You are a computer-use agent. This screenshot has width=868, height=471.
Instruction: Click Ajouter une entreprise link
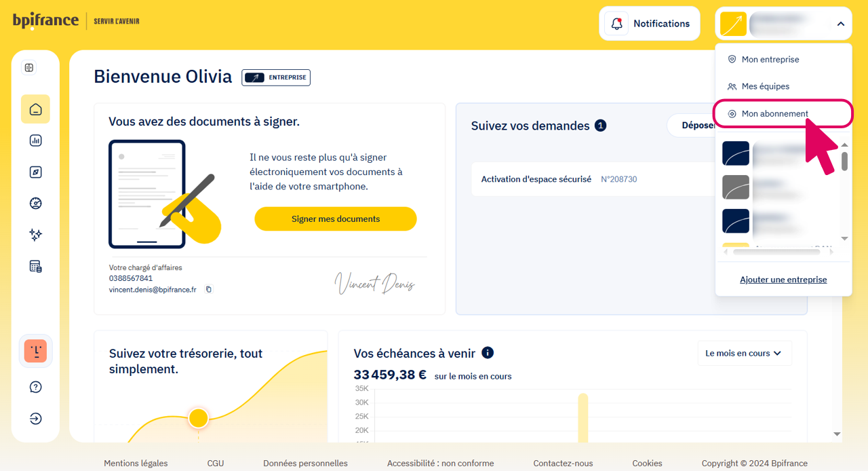(x=783, y=280)
